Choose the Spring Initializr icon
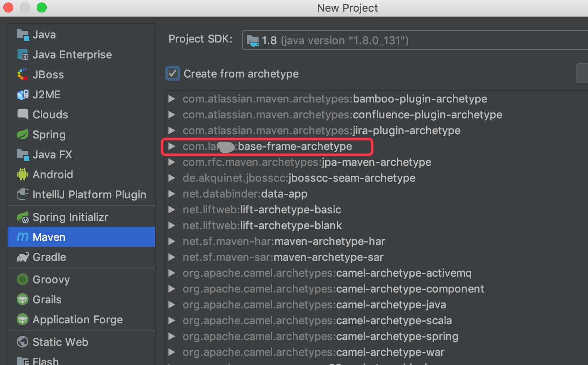 coord(23,217)
